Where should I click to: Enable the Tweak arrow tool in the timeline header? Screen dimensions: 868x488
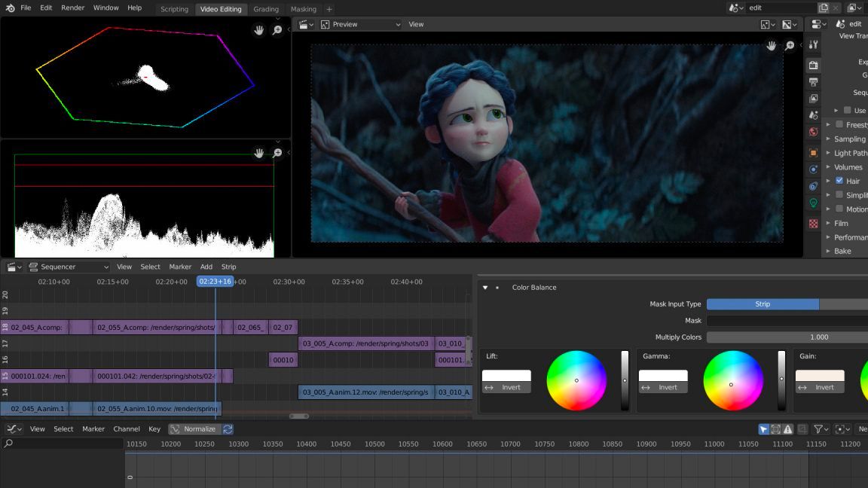point(763,429)
